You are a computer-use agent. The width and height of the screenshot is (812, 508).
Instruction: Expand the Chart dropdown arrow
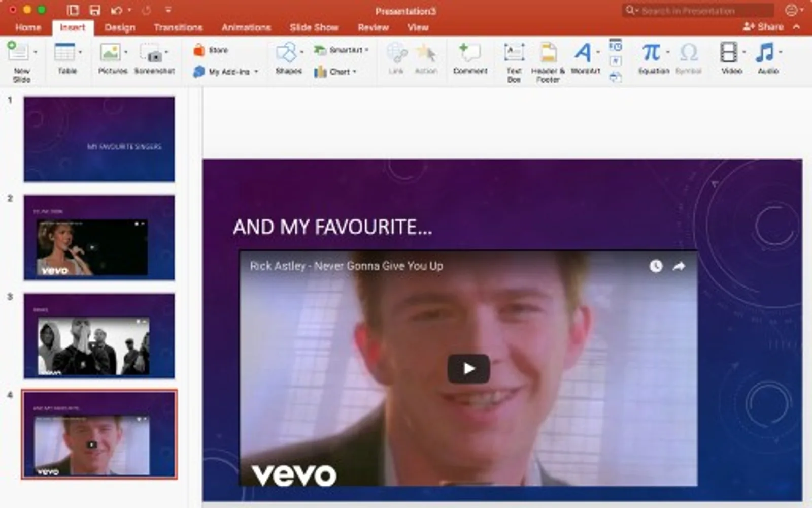coord(354,72)
